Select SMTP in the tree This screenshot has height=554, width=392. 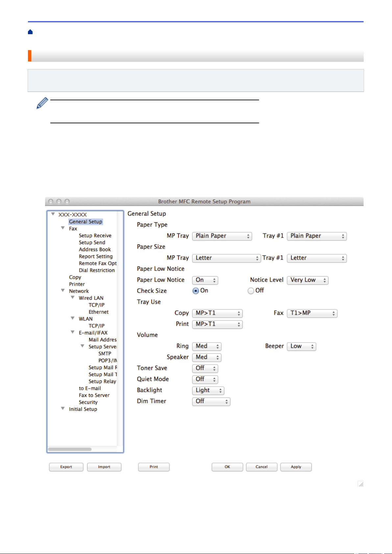[x=105, y=353]
